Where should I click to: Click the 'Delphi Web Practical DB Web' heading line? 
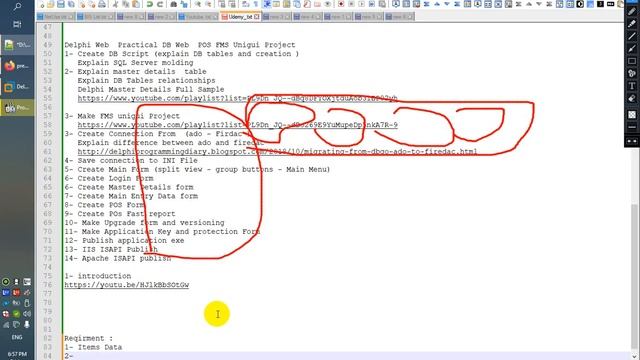click(180, 45)
